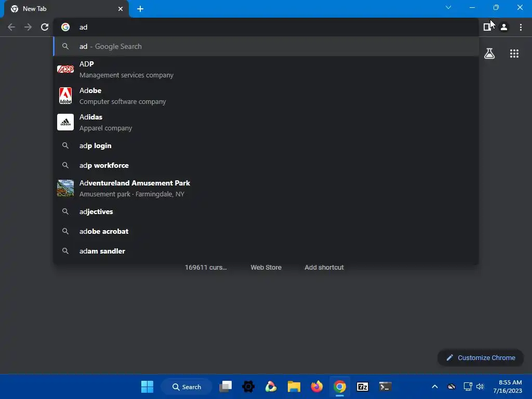Open Chrome three-dot menu

pyautogui.click(x=521, y=27)
